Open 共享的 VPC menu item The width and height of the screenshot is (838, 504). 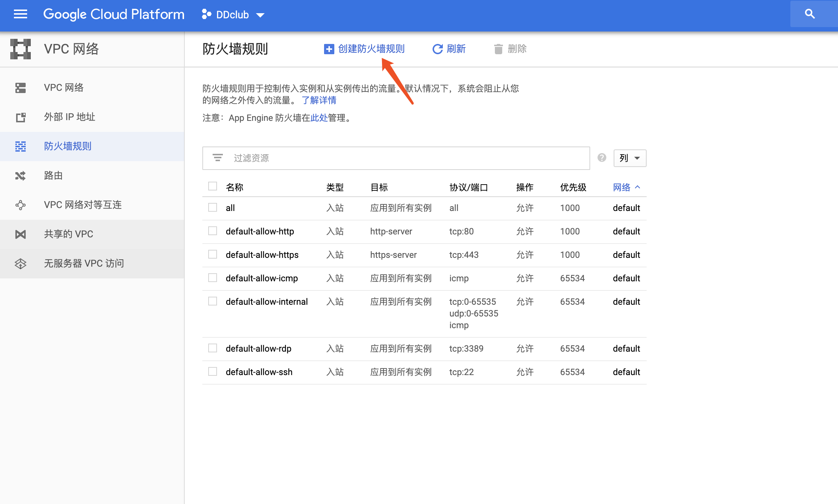pos(92,234)
